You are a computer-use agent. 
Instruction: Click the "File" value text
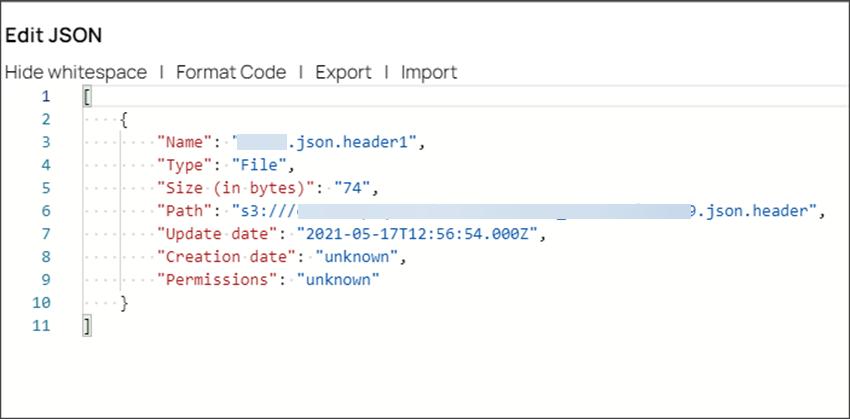(260, 165)
